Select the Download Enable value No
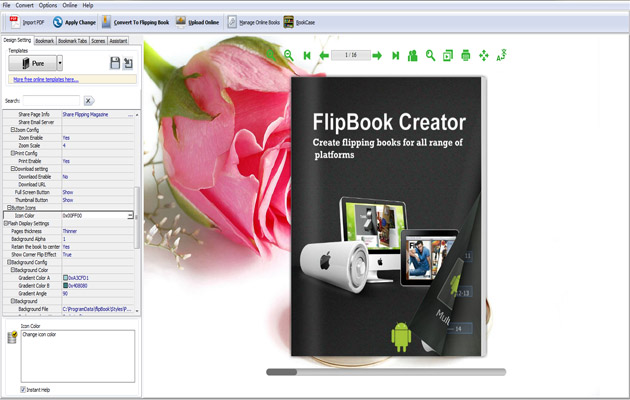 (65, 177)
